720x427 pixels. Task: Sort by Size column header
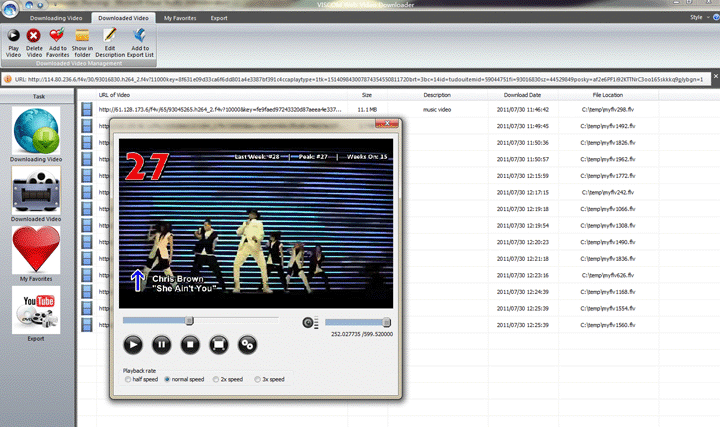pos(367,95)
